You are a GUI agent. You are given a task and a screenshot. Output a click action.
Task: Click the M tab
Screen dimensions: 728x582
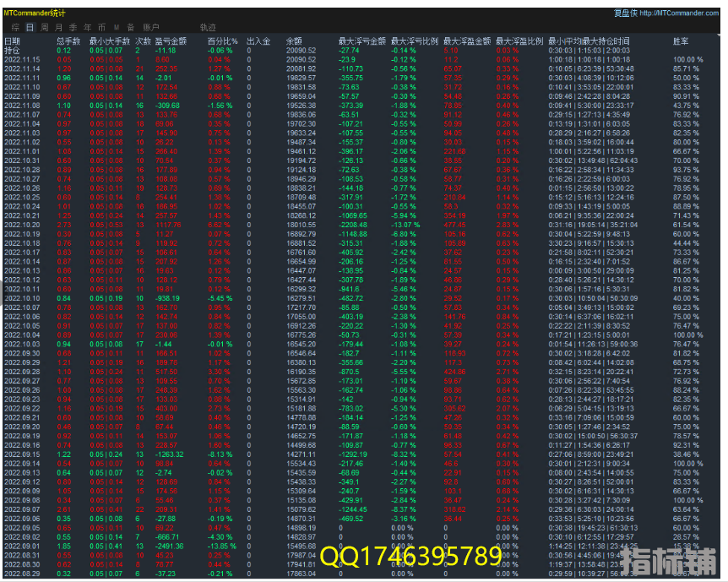(116, 28)
